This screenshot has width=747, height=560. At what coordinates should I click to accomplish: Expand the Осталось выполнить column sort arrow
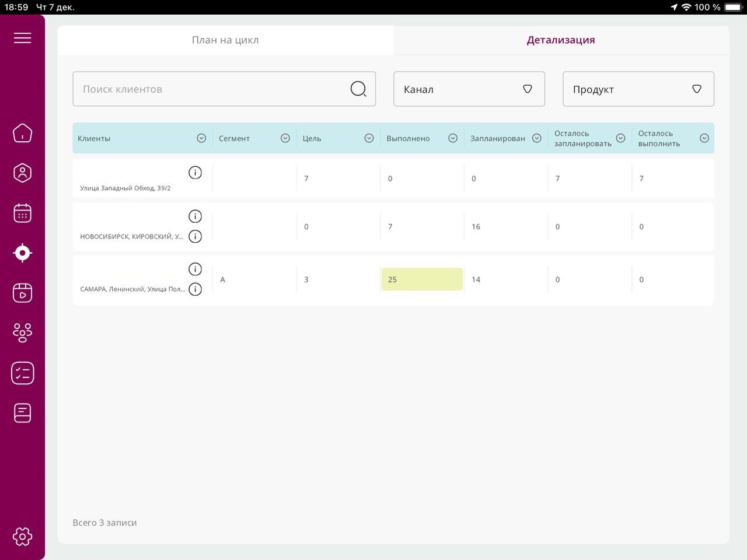[x=704, y=138]
